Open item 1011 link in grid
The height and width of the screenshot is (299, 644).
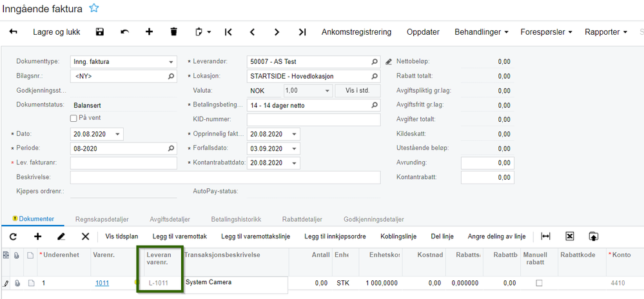102,283
